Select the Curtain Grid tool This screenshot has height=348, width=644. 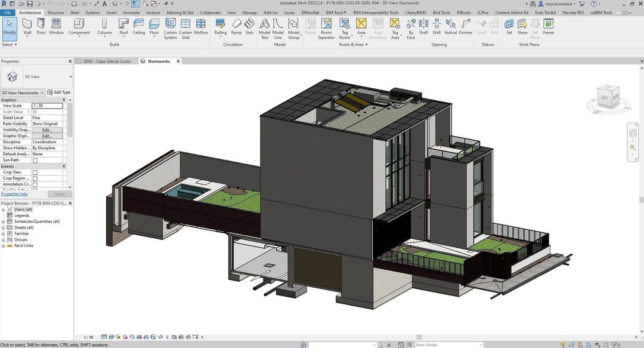(185, 29)
